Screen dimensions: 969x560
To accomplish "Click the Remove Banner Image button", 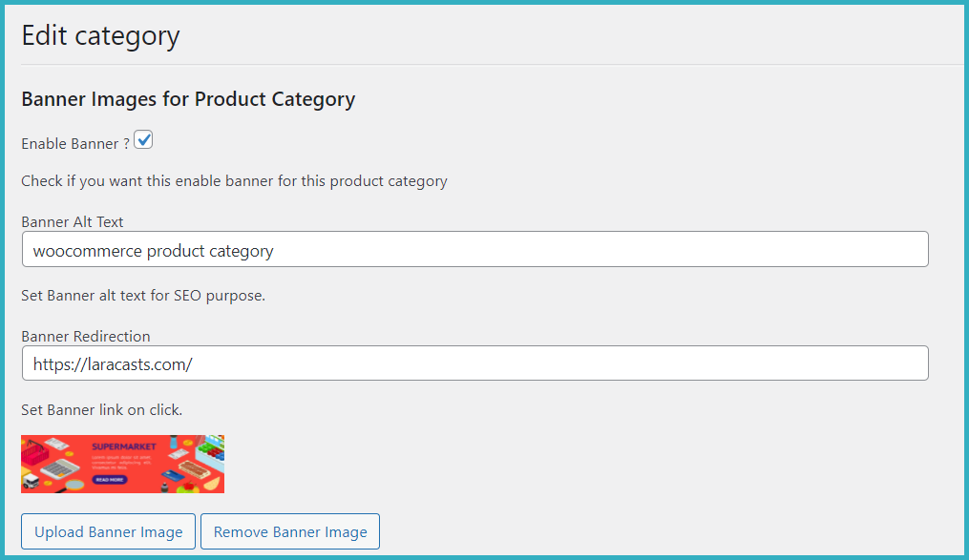I will pyautogui.click(x=289, y=531).
